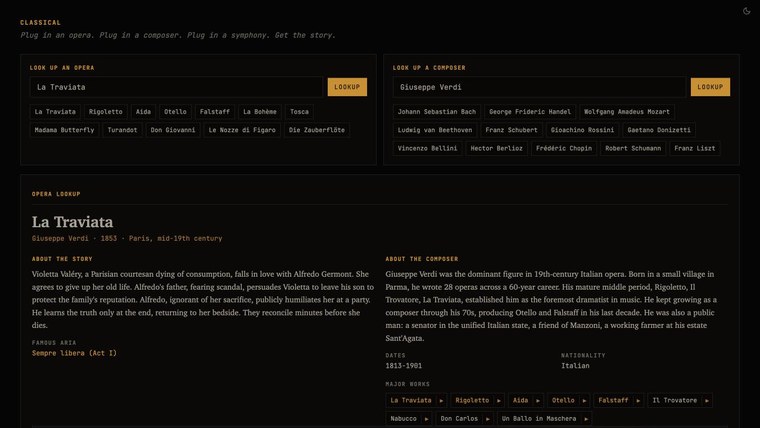Screen dimensions: 760x428
Task: Click the La Traviata result heading
Action: (72, 222)
